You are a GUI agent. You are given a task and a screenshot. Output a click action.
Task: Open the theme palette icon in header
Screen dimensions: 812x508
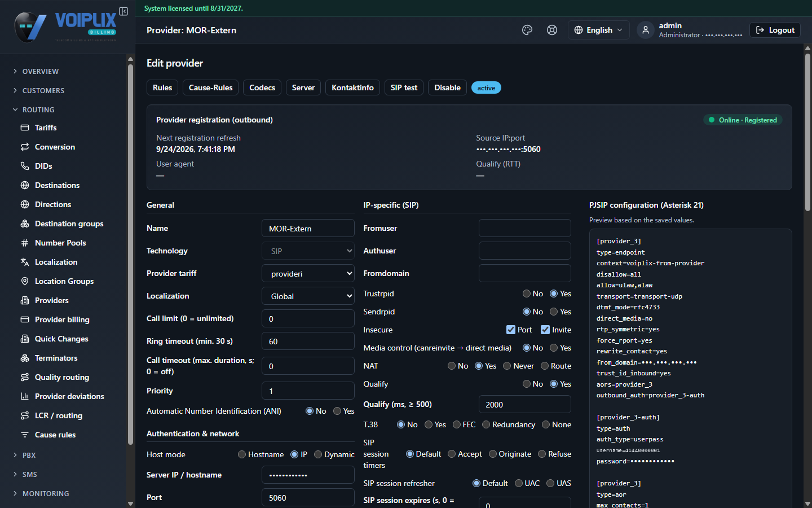(x=527, y=30)
